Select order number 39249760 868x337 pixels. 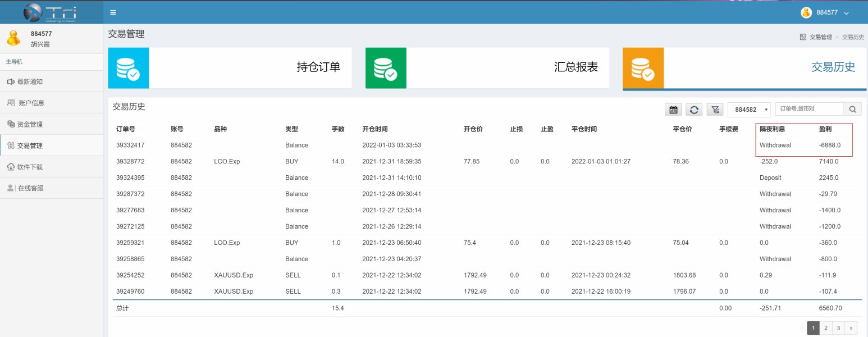pyautogui.click(x=130, y=292)
